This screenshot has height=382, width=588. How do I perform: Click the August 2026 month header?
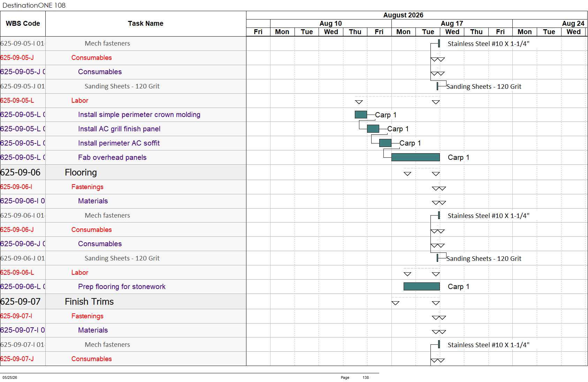coord(403,15)
